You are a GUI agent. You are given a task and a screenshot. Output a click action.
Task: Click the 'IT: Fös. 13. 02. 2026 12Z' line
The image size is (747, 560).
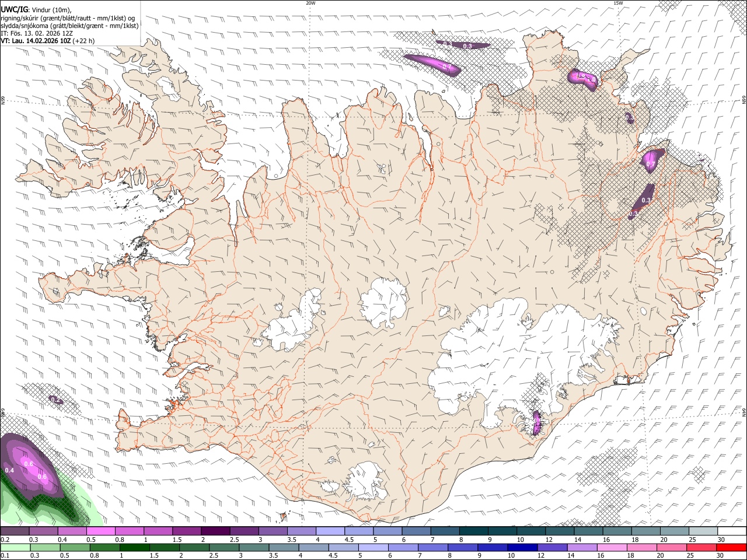click(x=36, y=33)
